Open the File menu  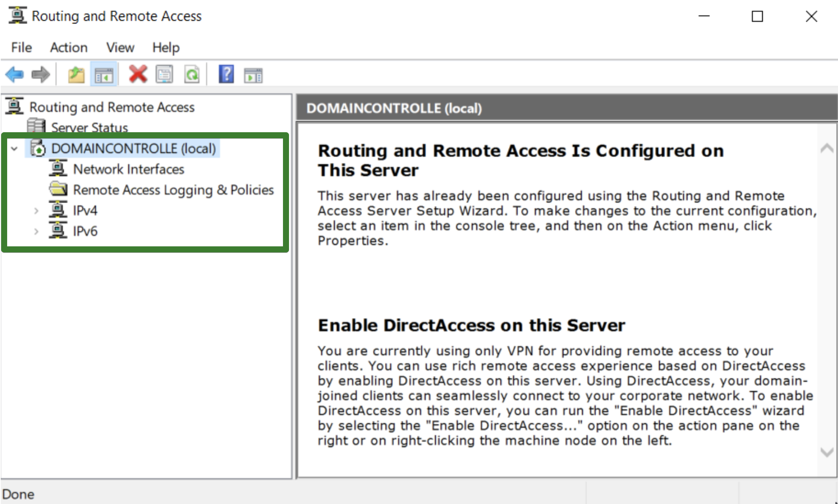21,47
